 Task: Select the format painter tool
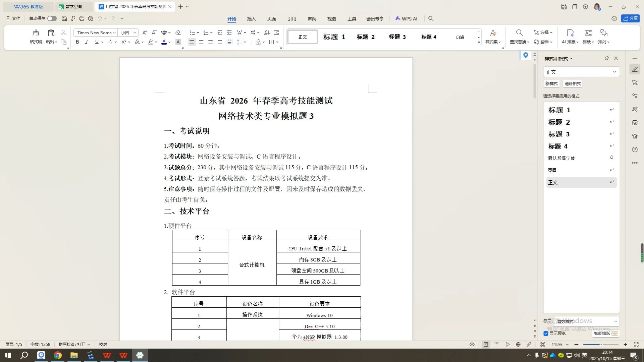tap(35, 36)
